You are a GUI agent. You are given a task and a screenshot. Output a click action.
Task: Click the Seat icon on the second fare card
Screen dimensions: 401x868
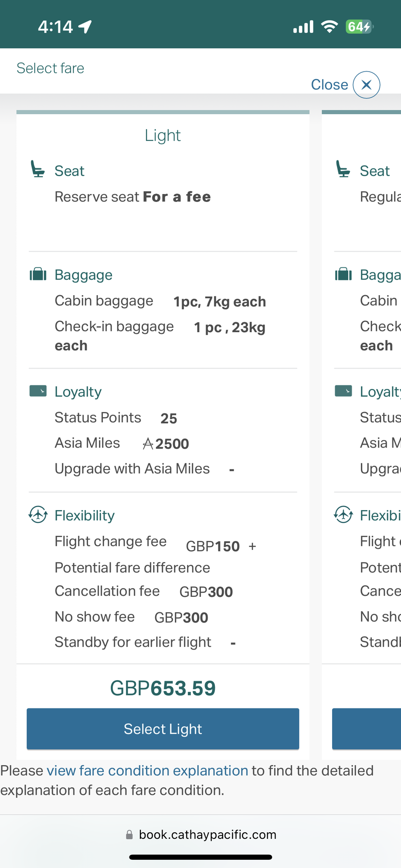343,170
